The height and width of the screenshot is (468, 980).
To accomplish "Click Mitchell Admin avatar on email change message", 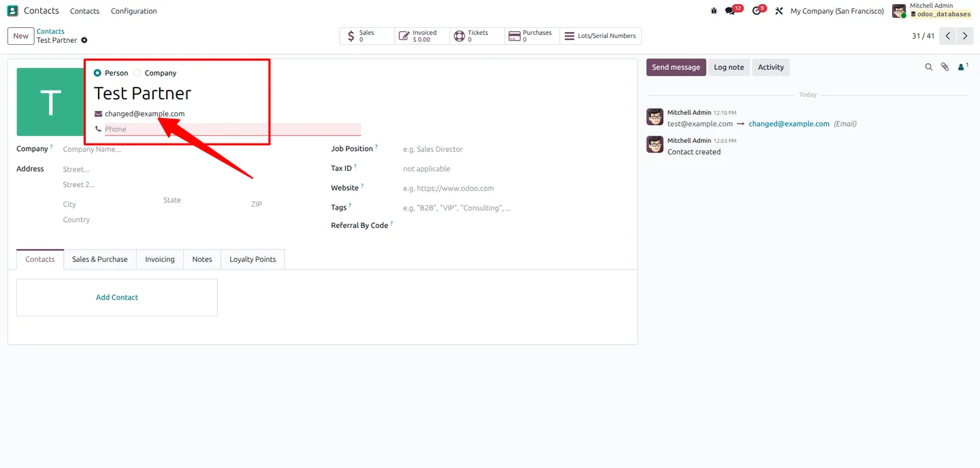I will [655, 117].
